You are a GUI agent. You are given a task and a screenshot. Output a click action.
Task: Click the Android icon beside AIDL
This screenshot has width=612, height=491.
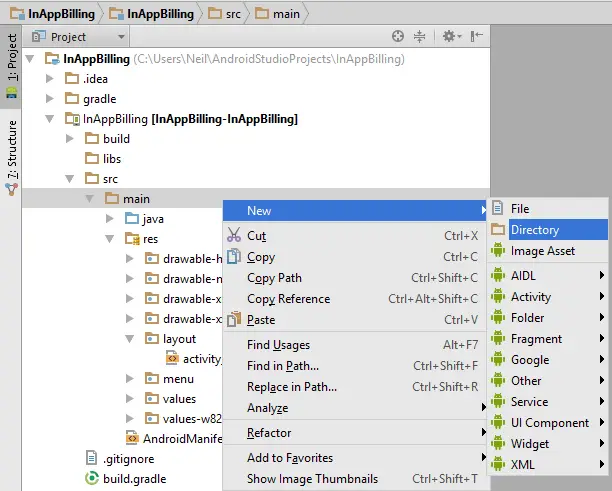(x=498, y=275)
